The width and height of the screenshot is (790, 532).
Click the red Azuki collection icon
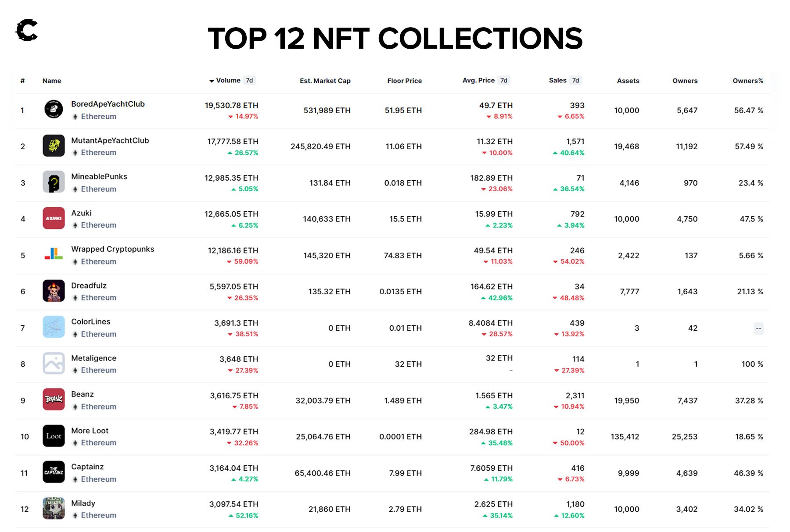(54, 218)
